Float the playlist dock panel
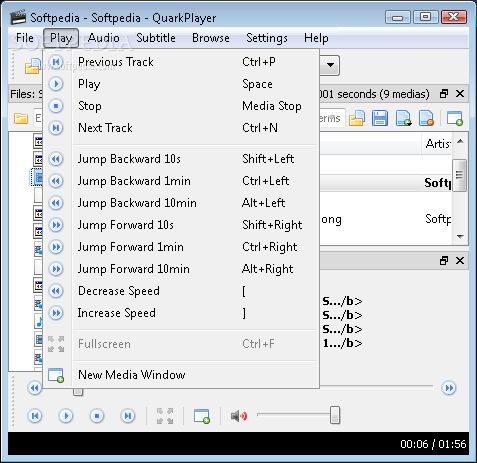Image resolution: width=477 pixels, height=463 pixels. click(x=444, y=94)
